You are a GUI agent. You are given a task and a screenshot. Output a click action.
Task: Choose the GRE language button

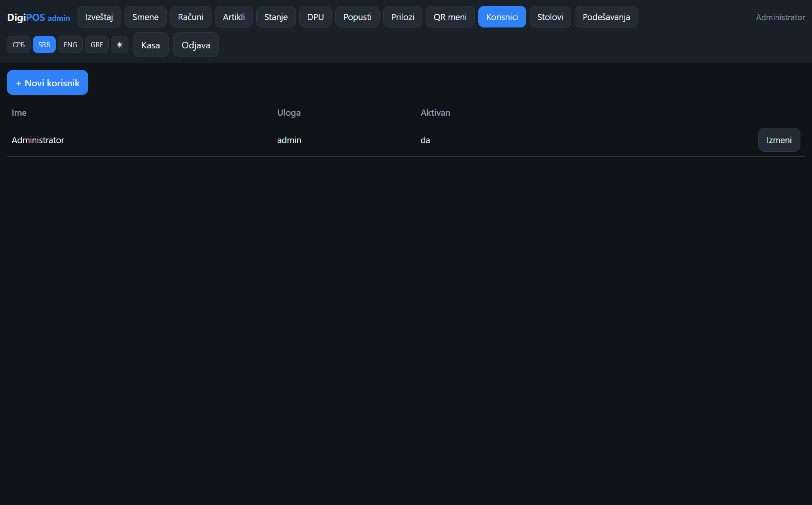[x=97, y=45]
